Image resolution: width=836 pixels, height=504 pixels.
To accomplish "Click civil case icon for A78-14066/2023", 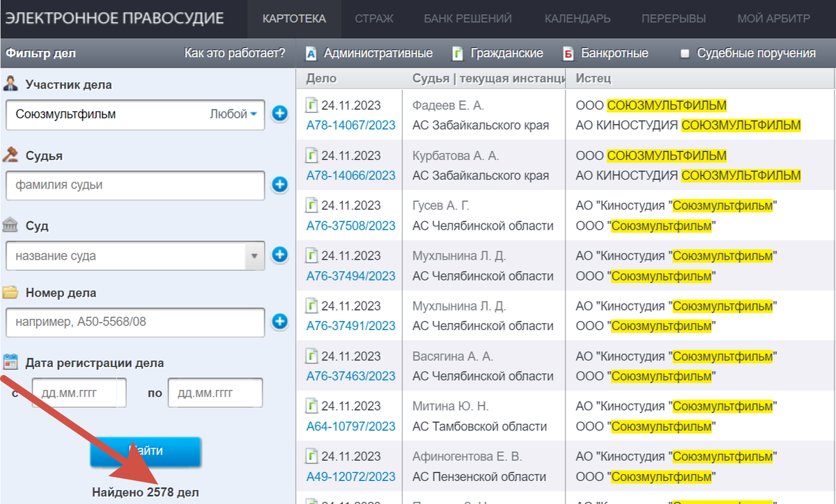I will coord(312,156).
